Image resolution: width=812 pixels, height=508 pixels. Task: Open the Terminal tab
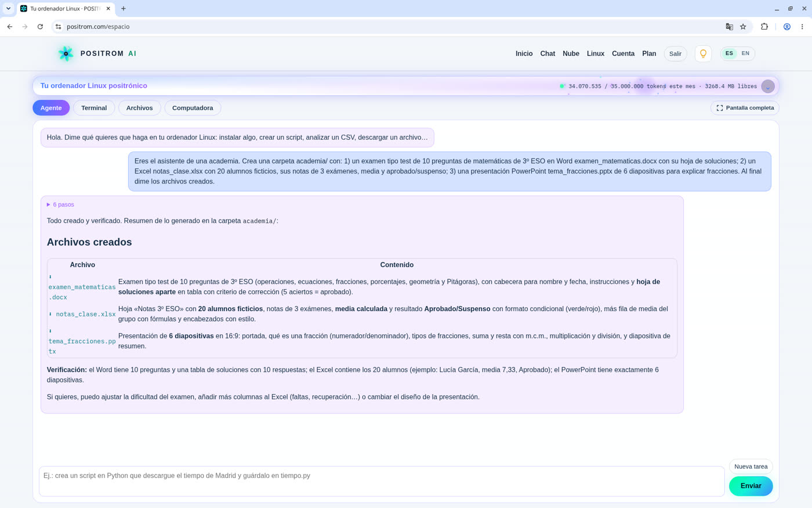94,108
